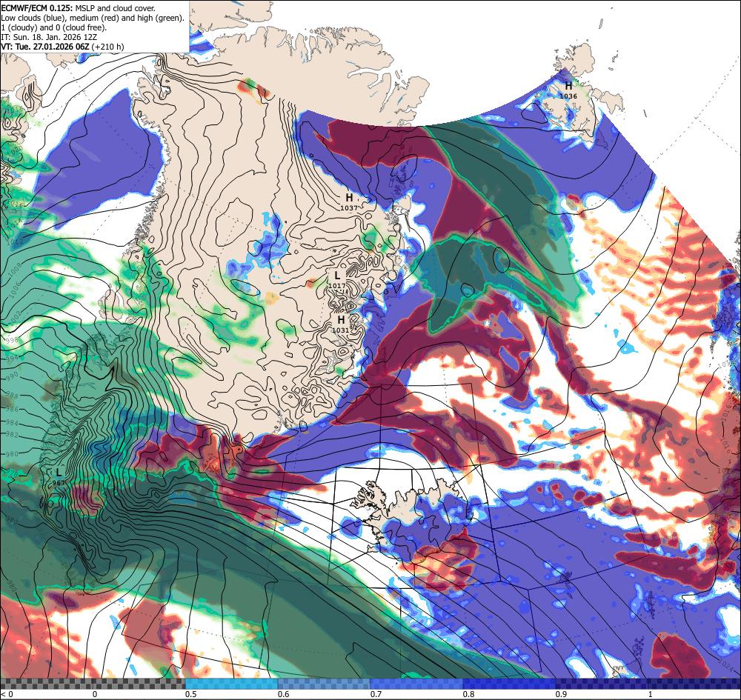Click the '1036' pressure value
The image size is (741, 700).
pos(568,96)
